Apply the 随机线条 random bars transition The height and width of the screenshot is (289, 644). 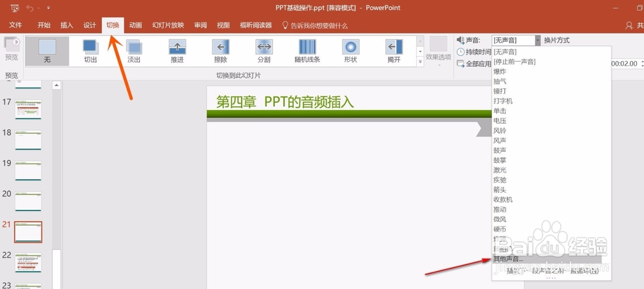(x=307, y=51)
